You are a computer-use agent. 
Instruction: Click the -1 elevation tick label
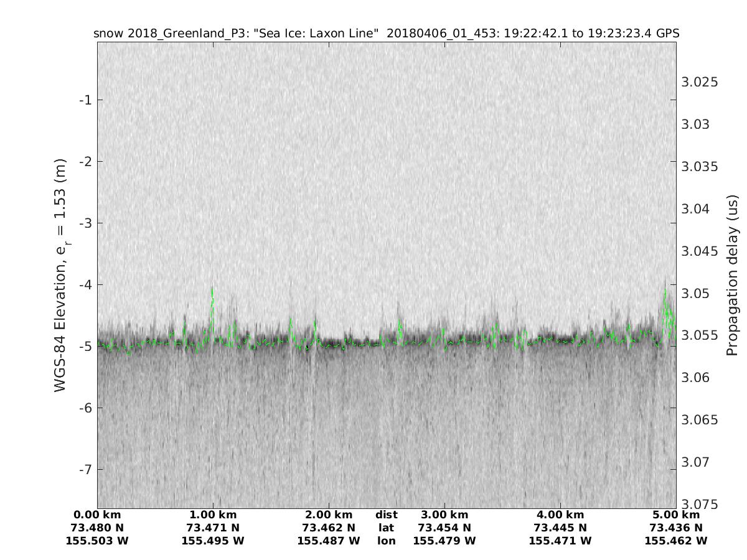(x=86, y=100)
